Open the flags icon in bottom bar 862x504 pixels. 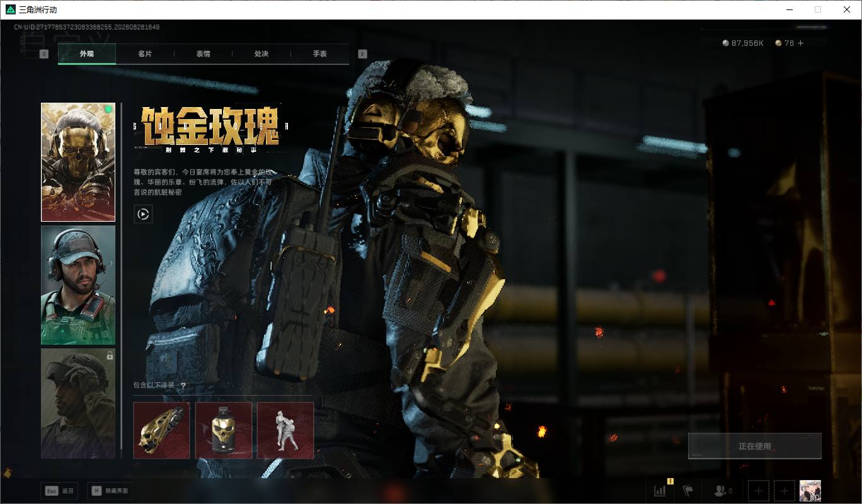click(x=687, y=491)
